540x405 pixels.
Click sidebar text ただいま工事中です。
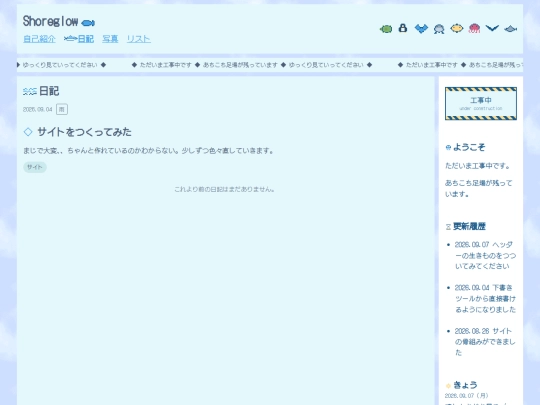click(x=477, y=166)
